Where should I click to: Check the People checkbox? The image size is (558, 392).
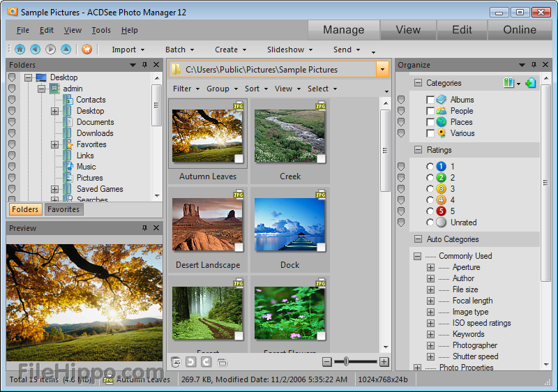[430, 111]
